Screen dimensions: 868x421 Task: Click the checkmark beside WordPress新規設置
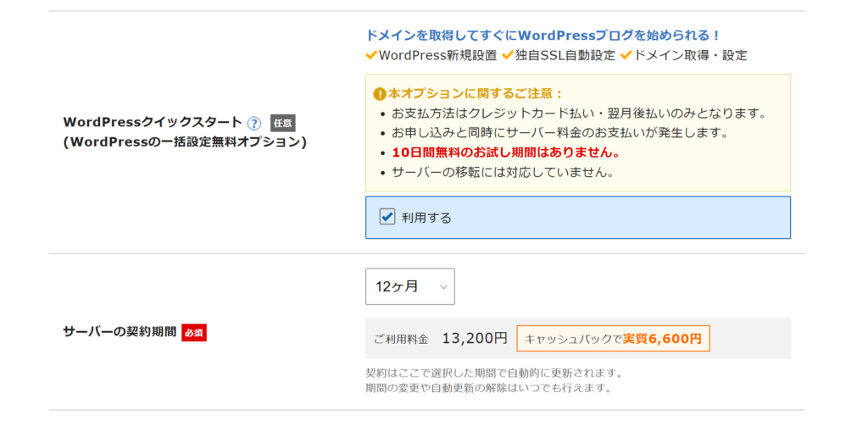371,55
